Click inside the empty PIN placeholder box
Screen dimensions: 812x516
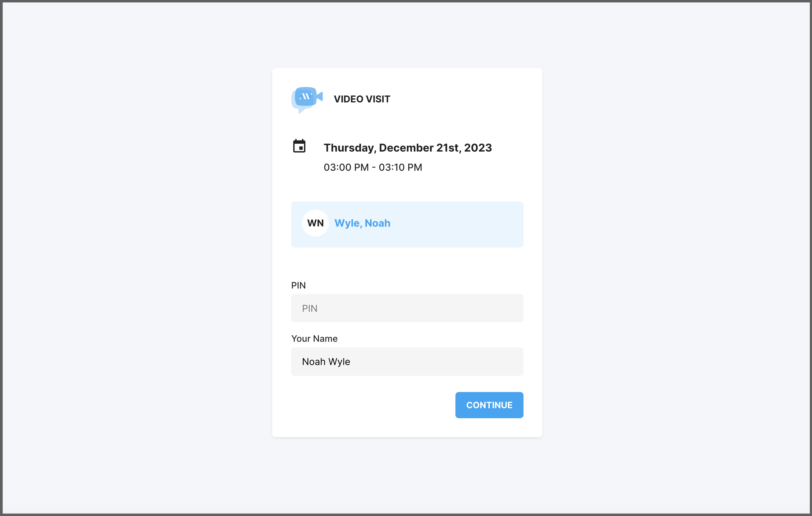point(407,308)
